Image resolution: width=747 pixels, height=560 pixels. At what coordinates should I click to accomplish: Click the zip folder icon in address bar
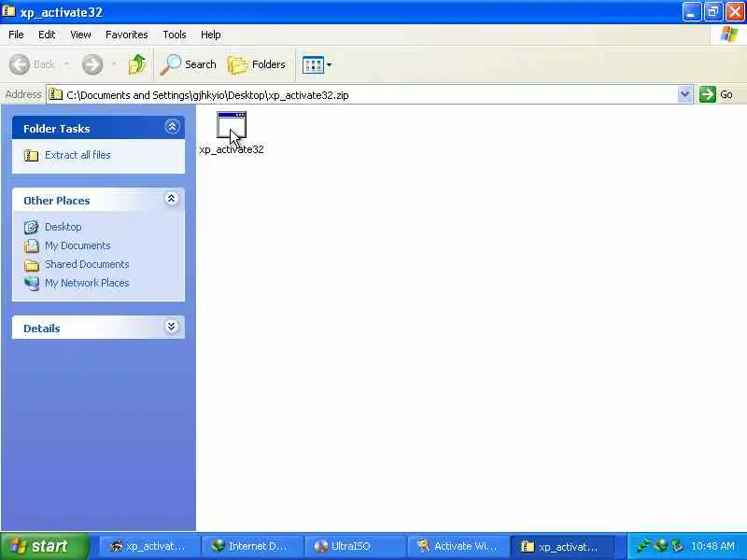(x=56, y=94)
